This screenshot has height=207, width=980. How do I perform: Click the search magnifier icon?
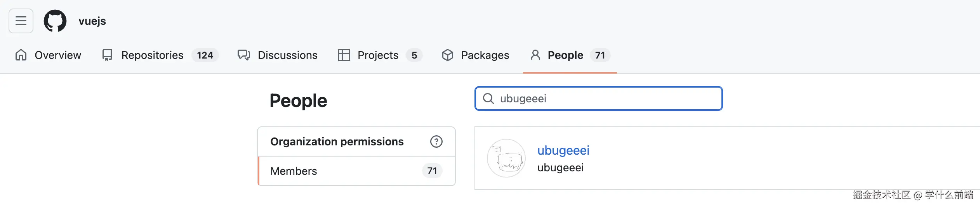point(488,98)
